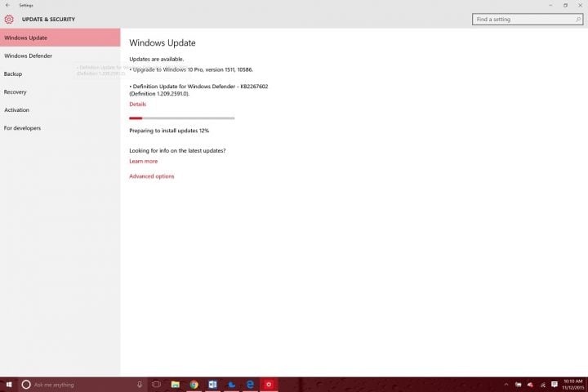Click the search magnifier in Find a setting

point(578,20)
